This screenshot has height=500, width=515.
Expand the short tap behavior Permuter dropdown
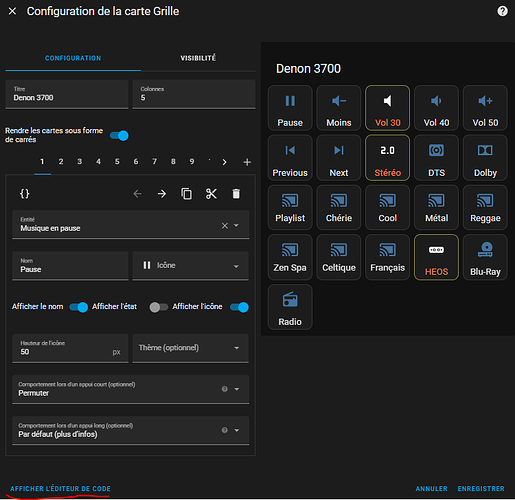point(131,389)
